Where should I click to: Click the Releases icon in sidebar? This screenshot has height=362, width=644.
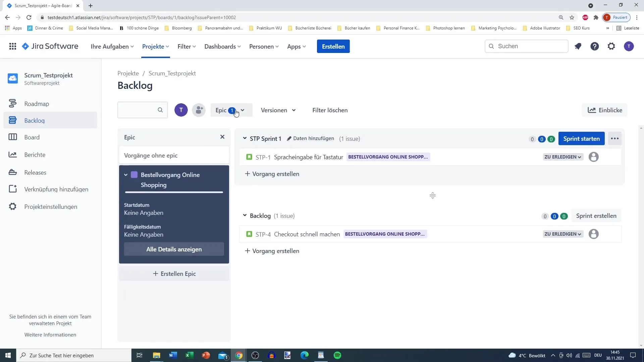[x=13, y=172]
